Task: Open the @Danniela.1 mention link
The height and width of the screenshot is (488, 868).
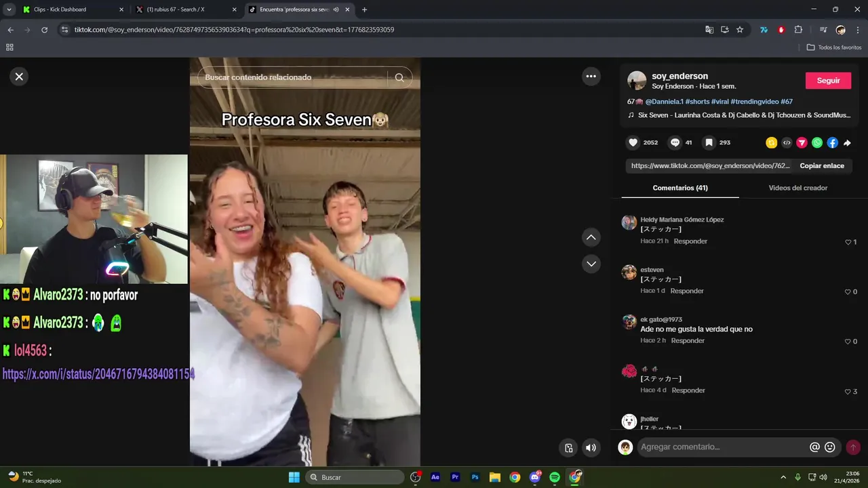Action: (664, 102)
